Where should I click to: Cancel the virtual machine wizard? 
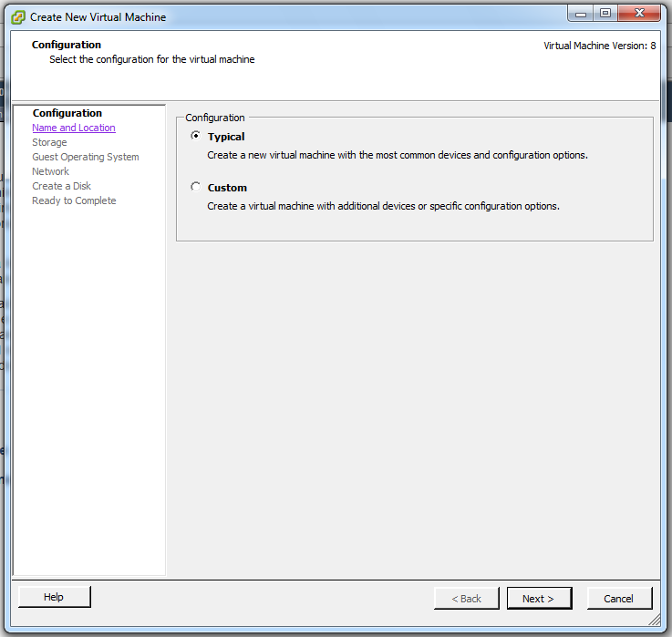tap(619, 598)
